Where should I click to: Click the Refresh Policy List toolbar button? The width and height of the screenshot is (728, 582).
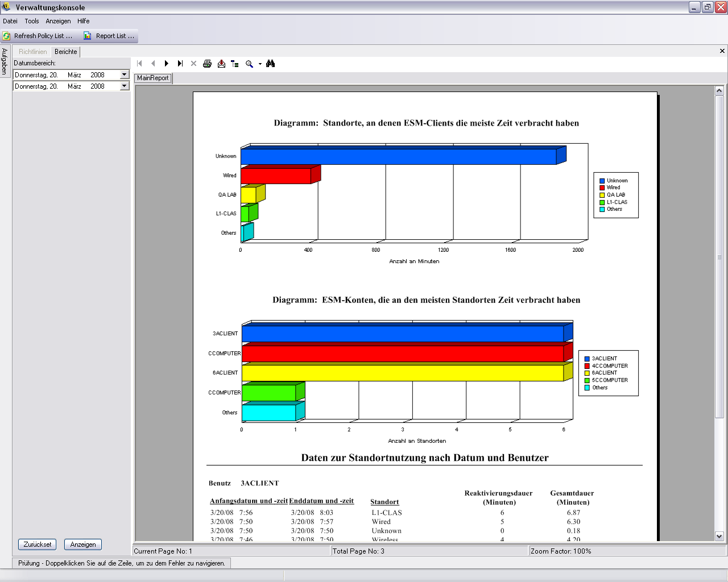(x=38, y=36)
